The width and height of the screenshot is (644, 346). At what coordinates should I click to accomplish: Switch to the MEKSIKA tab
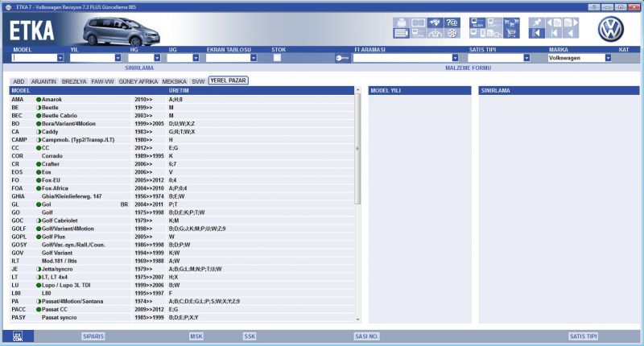pyautogui.click(x=174, y=81)
